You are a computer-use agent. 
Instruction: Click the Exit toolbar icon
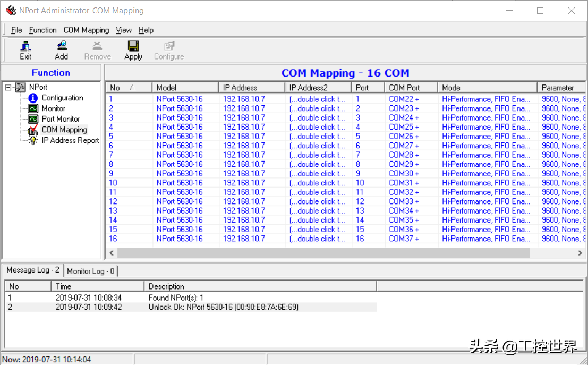point(25,50)
